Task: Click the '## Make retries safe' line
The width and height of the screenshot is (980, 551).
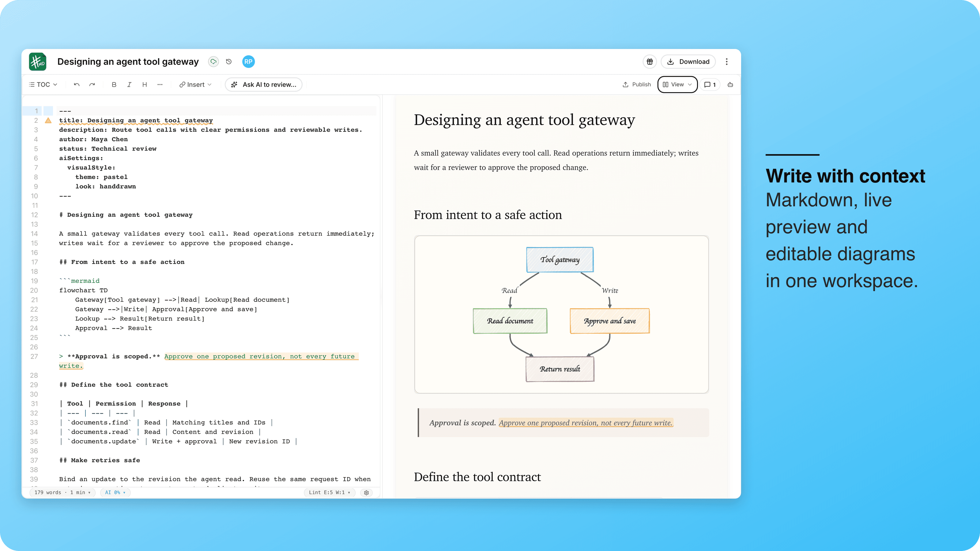Action: [x=99, y=460]
